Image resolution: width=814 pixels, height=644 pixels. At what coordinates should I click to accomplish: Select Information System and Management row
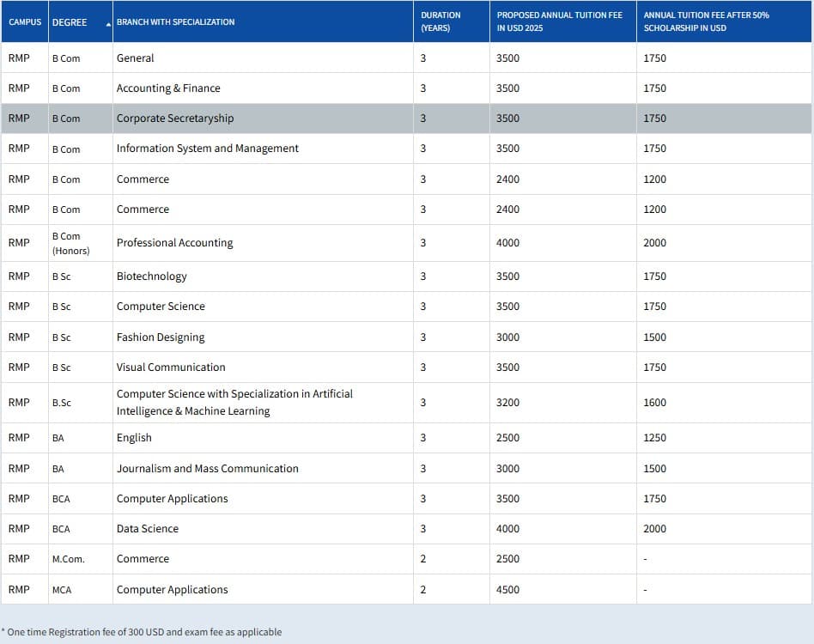[x=208, y=149]
